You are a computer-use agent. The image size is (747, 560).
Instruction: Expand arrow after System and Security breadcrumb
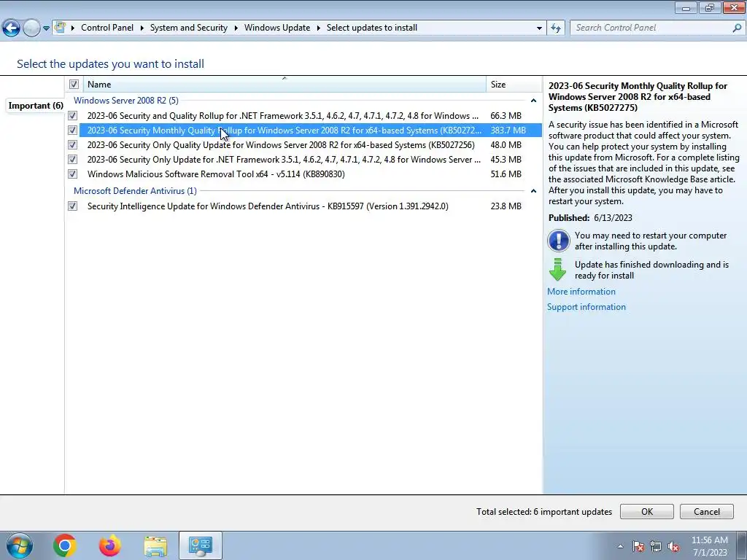coord(236,28)
